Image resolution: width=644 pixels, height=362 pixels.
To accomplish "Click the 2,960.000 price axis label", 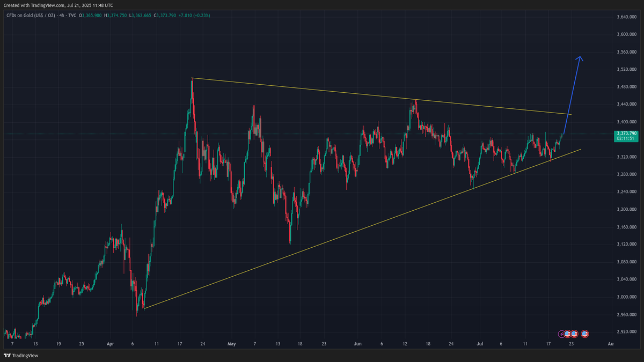I will tap(627, 314).
